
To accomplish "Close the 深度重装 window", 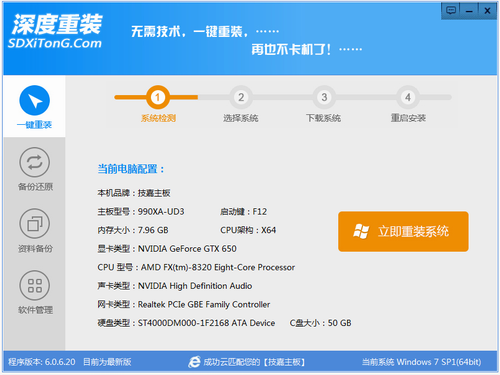I will pos(487,11).
